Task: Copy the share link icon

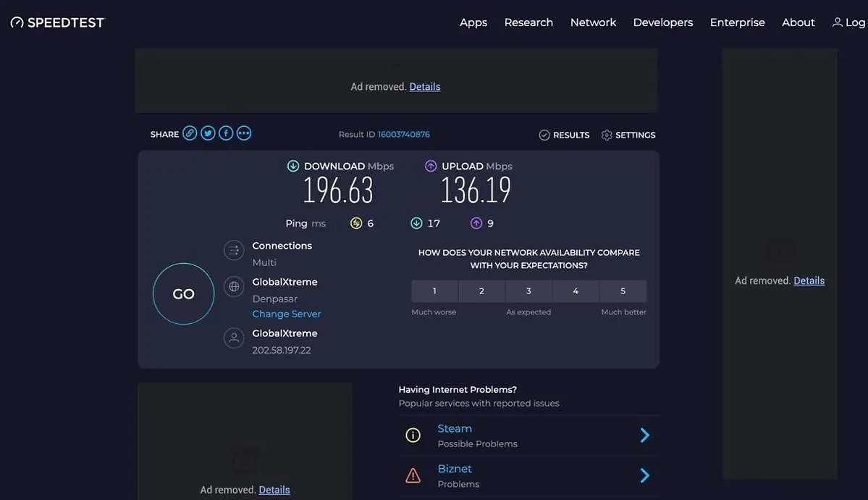Action: [190, 133]
